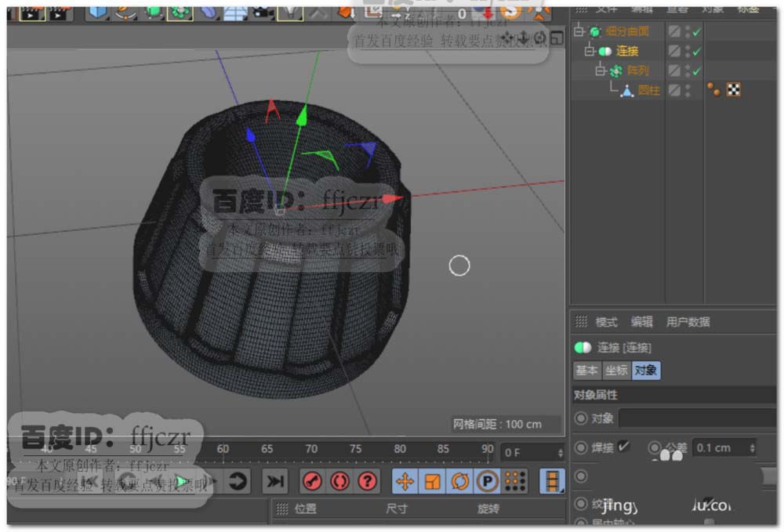Open the attribute manager 编辑 menu
Screen dimensions: 784x532
(641, 322)
